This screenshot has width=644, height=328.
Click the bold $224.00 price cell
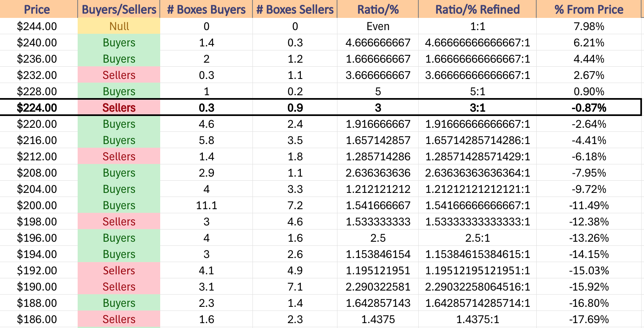(39, 108)
